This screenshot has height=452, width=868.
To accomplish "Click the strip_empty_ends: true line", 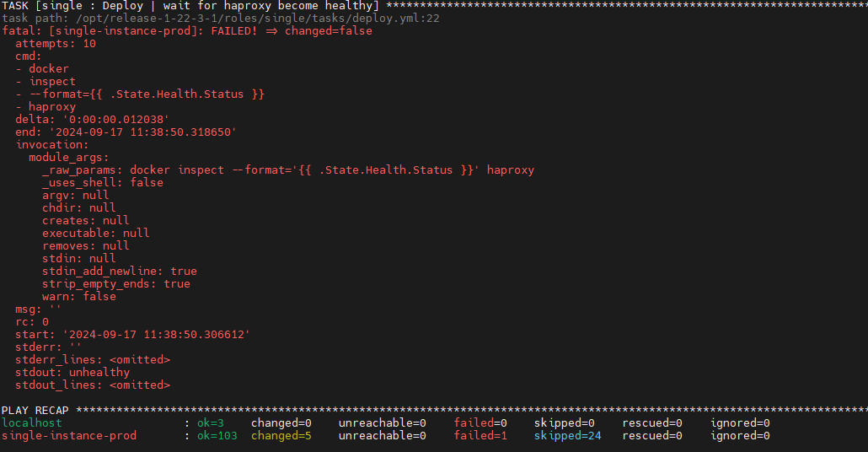I will [x=115, y=283].
